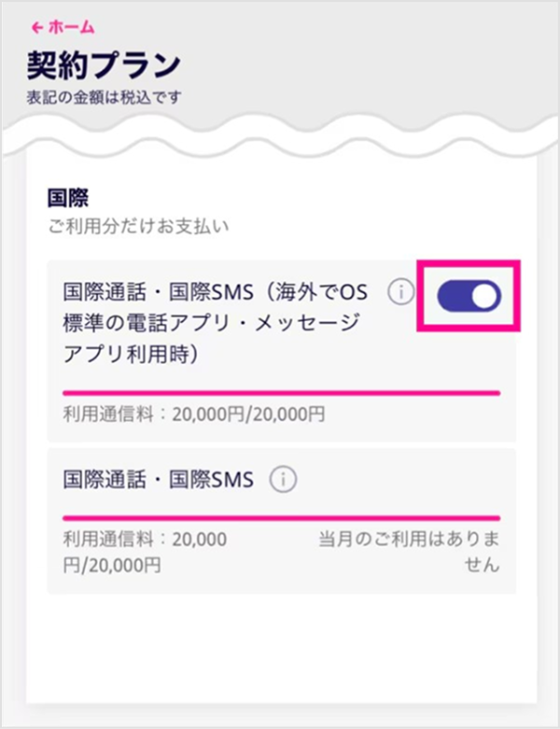
Task: Click the wavy divider under the header
Action: tap(280, 133)
